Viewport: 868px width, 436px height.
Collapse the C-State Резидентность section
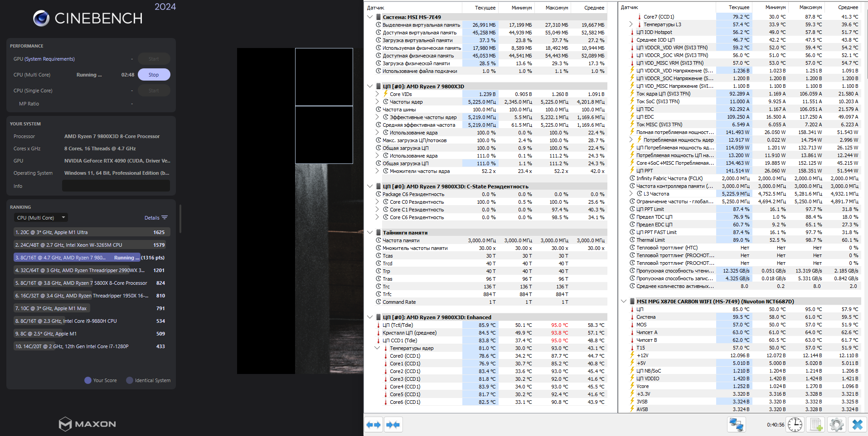[370, 187]
